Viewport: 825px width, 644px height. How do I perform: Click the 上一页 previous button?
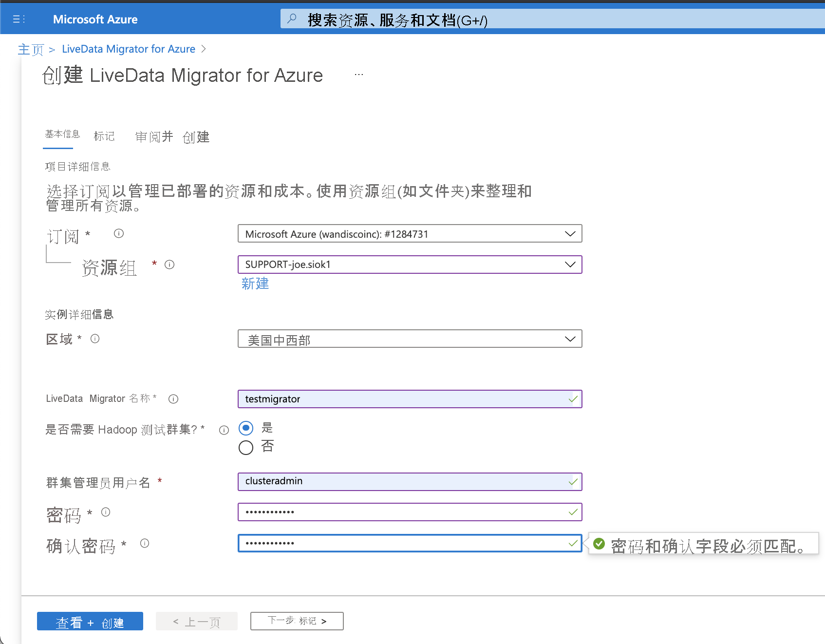tap(197, 621)
